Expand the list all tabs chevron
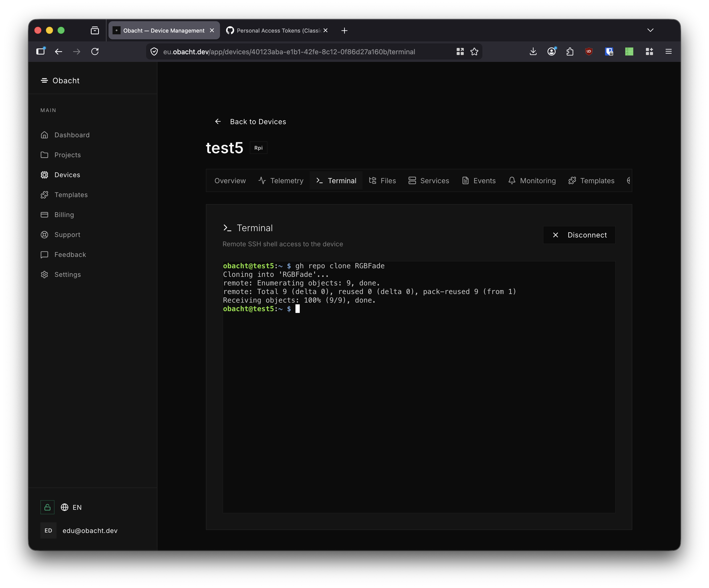Screen dimensions: 709x588 tap(650, 30)
